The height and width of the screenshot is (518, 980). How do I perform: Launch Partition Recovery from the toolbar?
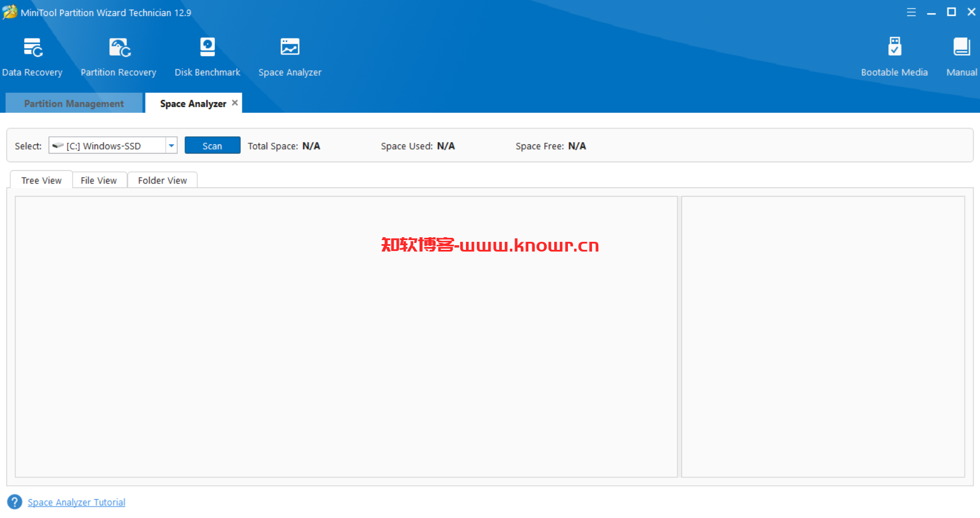[x=119, y=57]
